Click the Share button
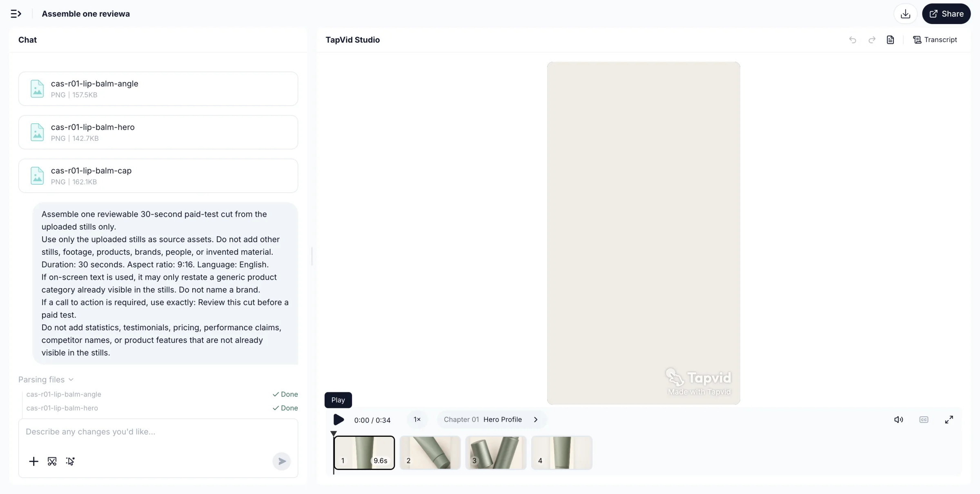 click(946, 14)
